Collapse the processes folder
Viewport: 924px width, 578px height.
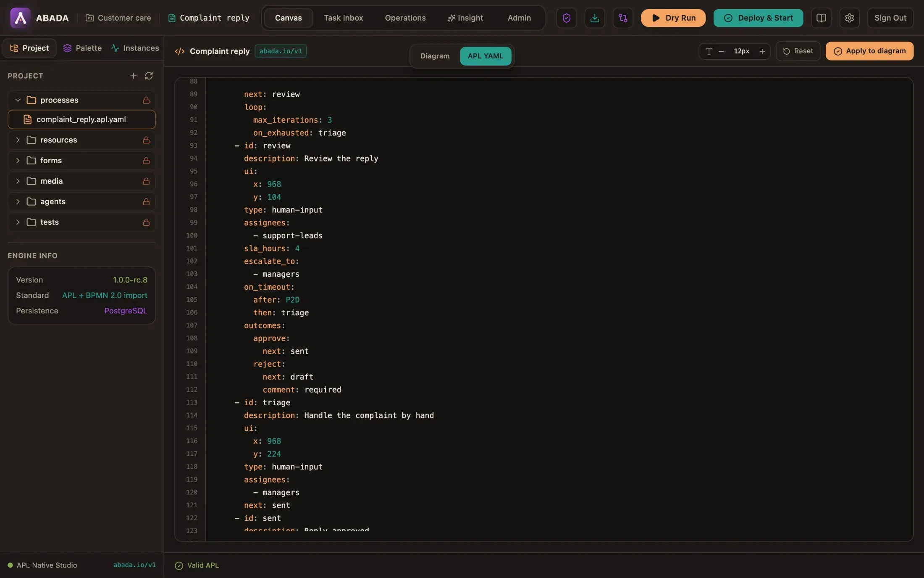click(18, 100)
